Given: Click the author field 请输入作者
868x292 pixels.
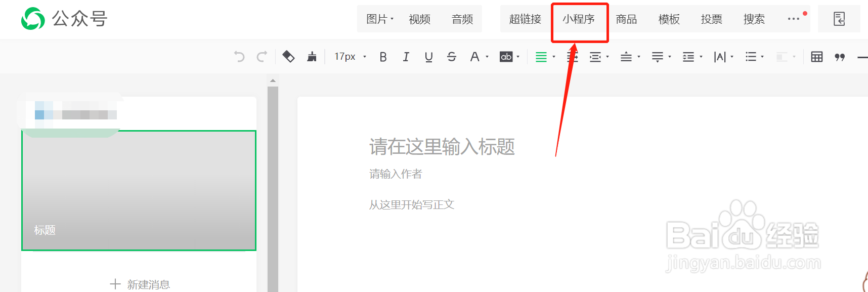Looking at the screenshot, I should pos(396,174).
